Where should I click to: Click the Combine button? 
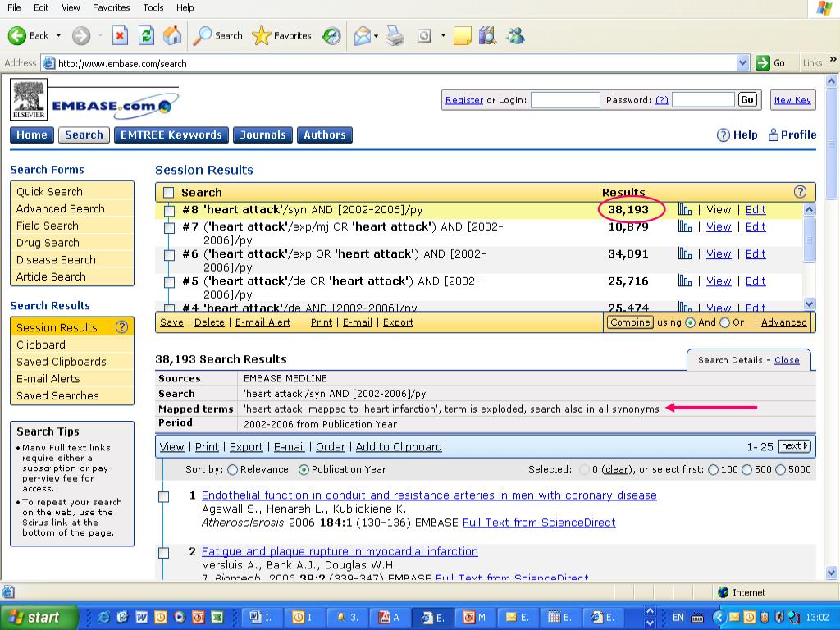(x=630, y=322)
